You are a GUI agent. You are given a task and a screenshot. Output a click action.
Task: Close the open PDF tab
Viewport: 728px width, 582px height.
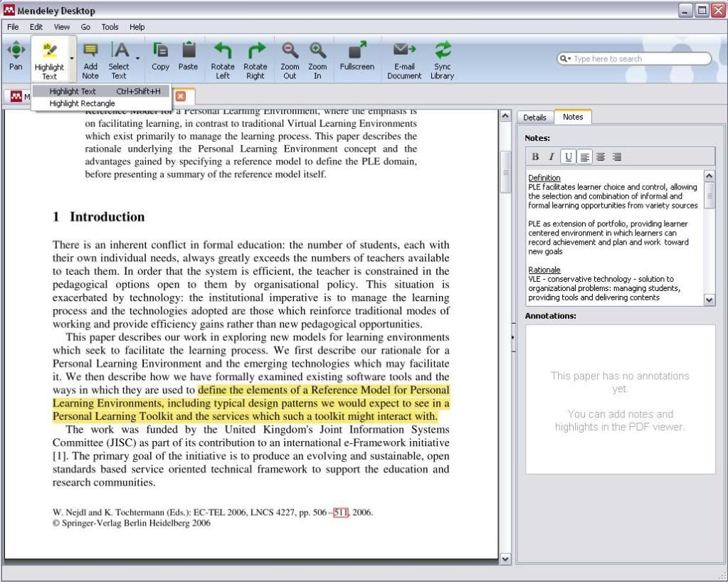[181, 96]
